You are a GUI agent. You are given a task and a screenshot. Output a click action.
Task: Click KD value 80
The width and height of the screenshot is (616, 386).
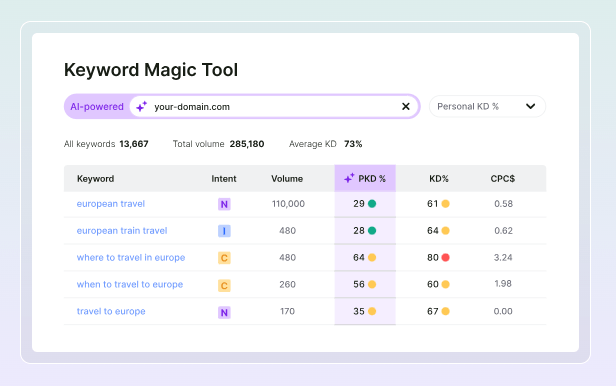[x=433, y=258]
